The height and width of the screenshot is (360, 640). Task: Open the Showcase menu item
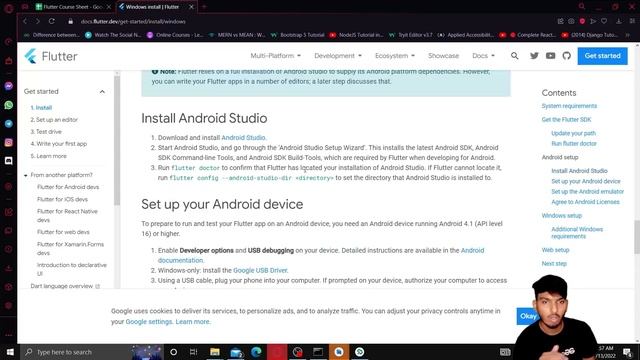coord(443,56)
